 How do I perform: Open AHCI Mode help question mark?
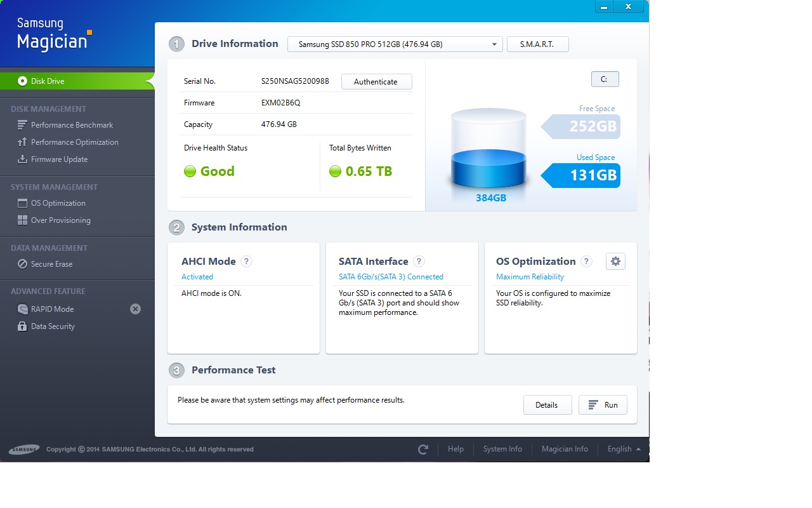247,262
